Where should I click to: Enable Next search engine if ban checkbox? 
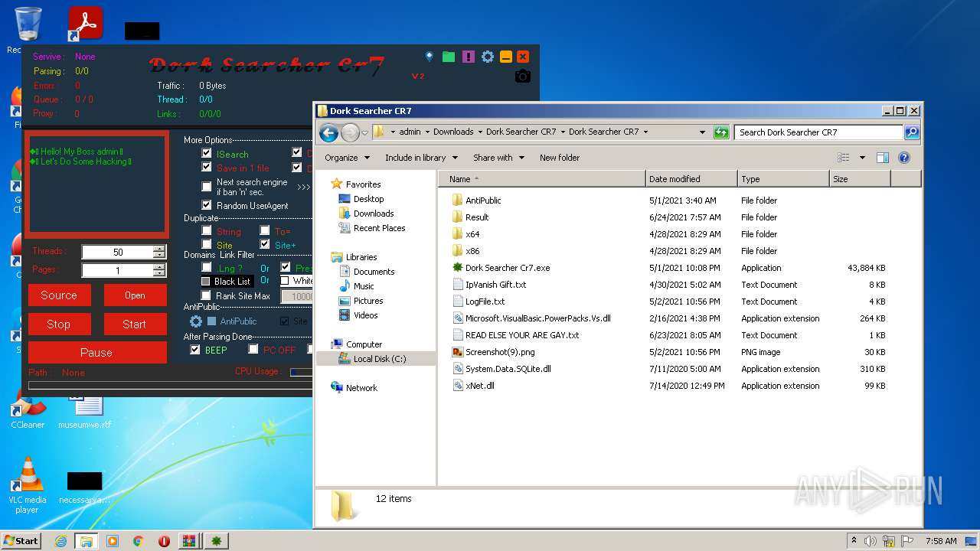(x=206, y=187)
